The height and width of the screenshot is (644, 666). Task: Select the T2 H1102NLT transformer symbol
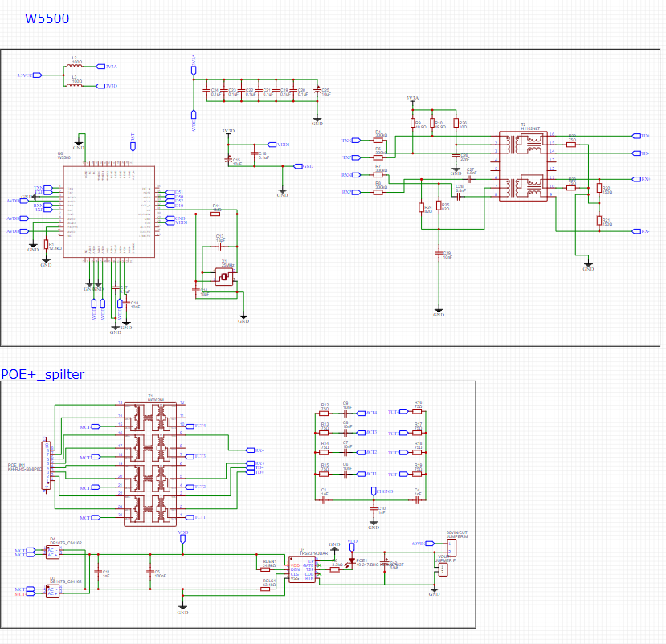click(x=523, y=166)
